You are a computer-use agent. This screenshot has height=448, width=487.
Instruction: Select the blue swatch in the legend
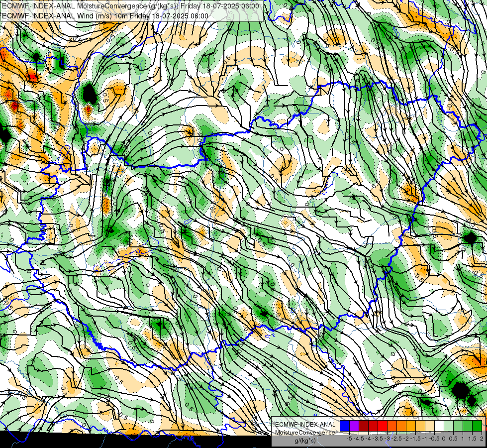(345, 426)
